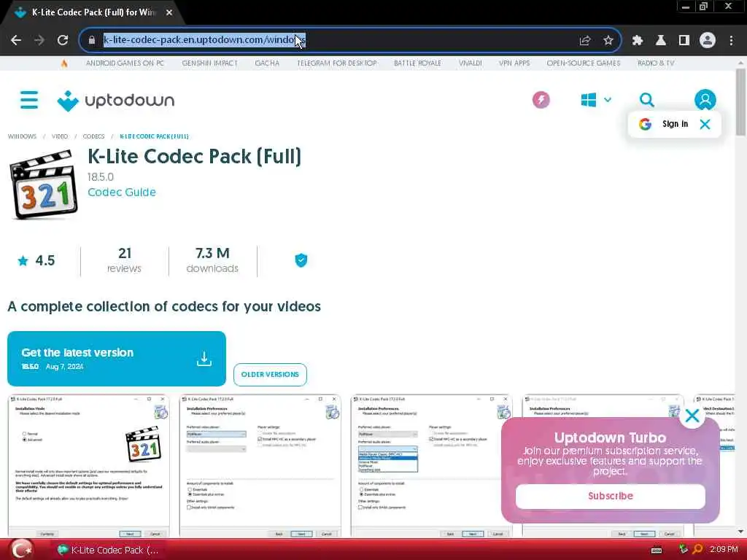Screen dimensions: 747x560
Task: Click the taskbar start button with flag
Action: tap(21, 550)
